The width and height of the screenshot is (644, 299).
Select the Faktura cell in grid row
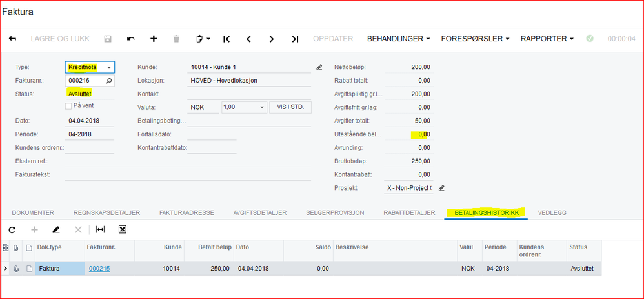click(60, 269)
